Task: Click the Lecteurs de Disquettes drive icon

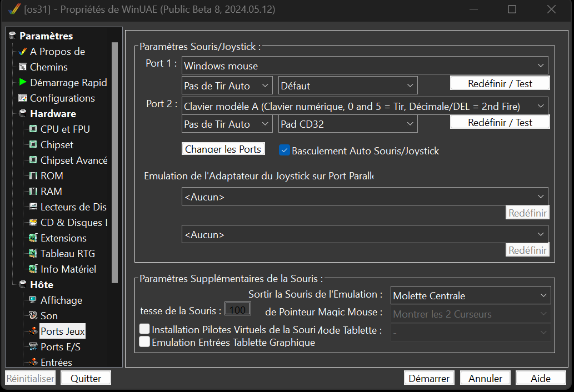Action: point(33,207)
